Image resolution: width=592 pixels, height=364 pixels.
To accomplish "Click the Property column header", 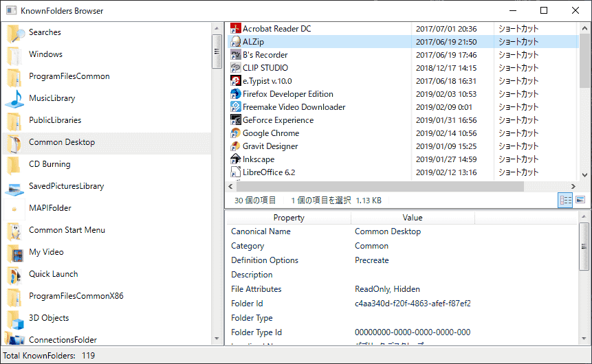I will [289, 218].
